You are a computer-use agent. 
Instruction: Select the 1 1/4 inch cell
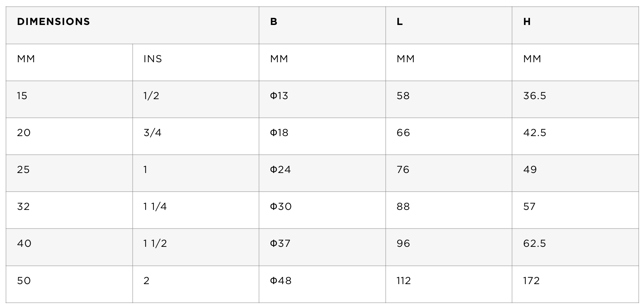click(x=196, y=210)
